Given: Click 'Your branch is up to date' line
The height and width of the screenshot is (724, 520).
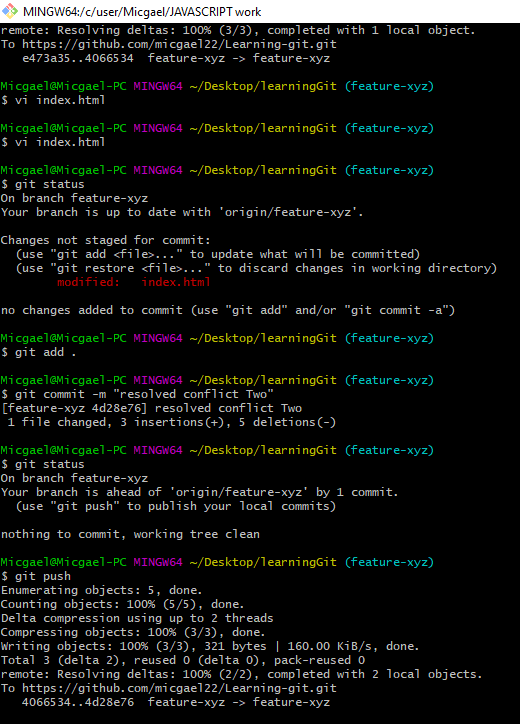Looking at the screenshot, I should [x=182, y=212].
